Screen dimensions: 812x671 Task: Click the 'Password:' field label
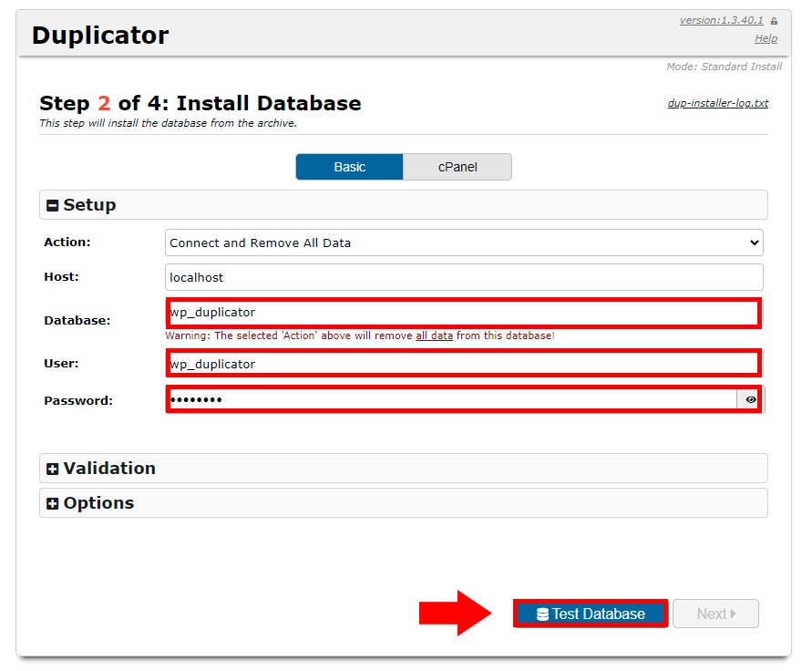[78, 400]
